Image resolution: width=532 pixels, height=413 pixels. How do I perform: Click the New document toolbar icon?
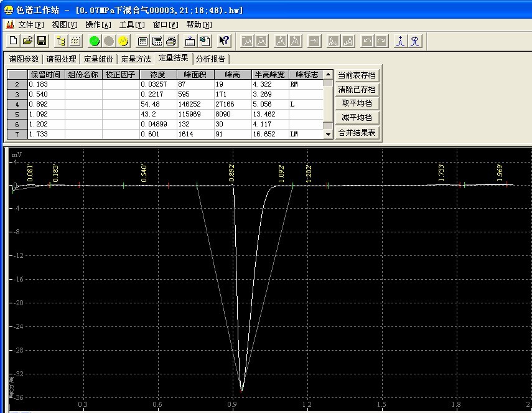pyautogui.click(x=14, y=41)
